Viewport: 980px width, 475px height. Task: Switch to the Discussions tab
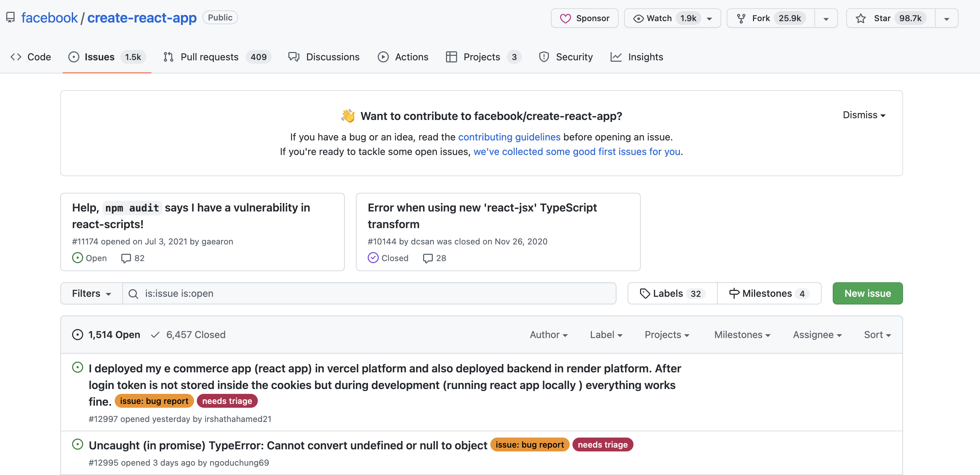click(x=324, y=57)
